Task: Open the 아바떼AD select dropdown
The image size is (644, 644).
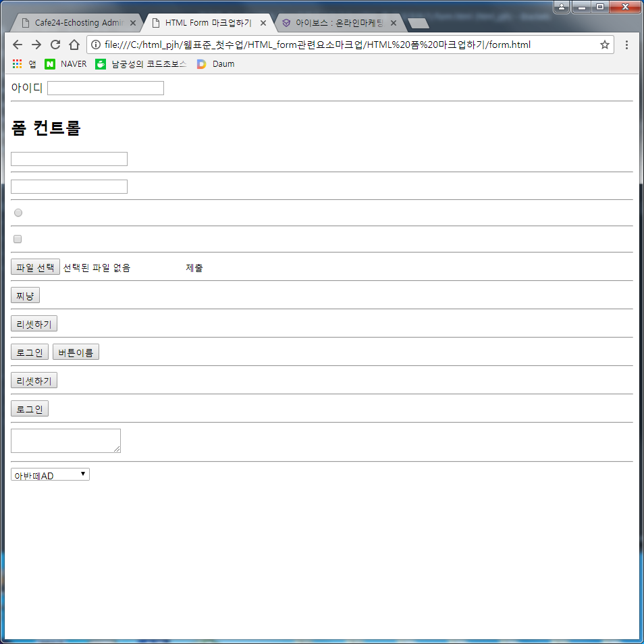Action: pos(50,475)
